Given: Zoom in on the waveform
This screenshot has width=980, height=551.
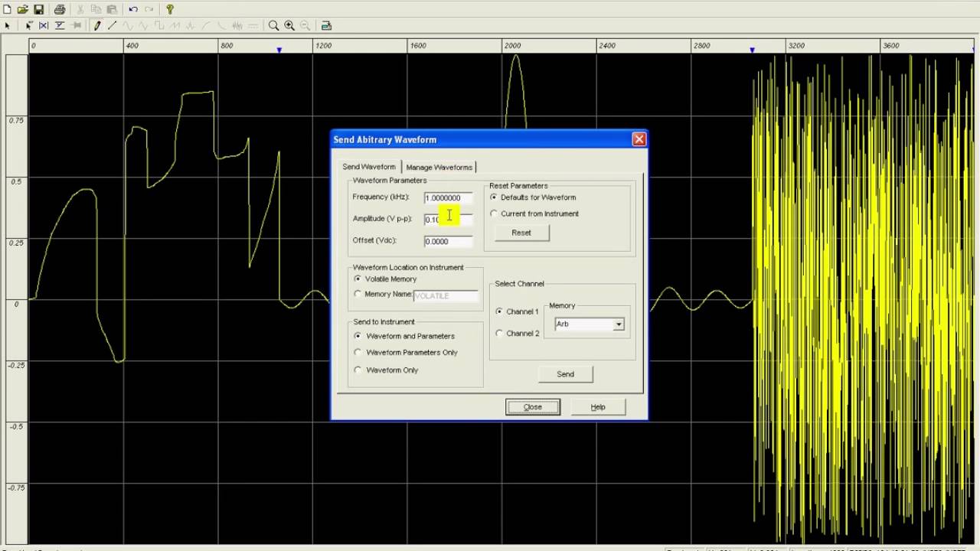Looking at the screenshot, I should (289, 25).
